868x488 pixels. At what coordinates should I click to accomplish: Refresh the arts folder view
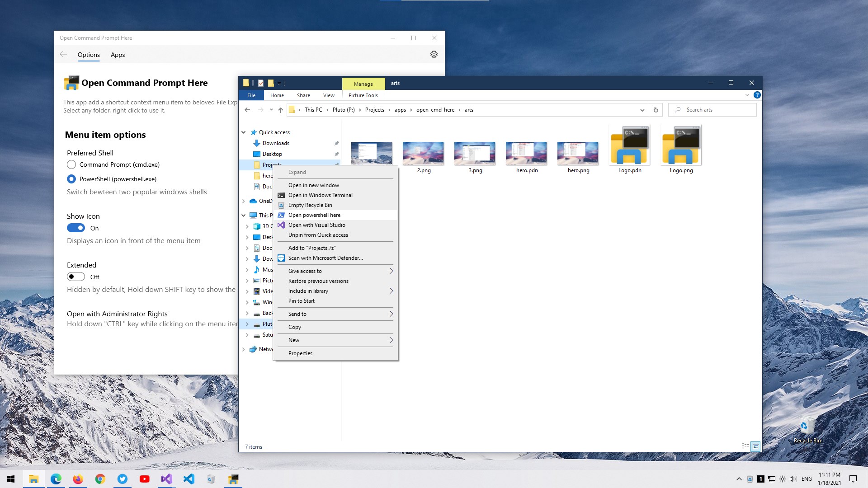coord(656,110)
